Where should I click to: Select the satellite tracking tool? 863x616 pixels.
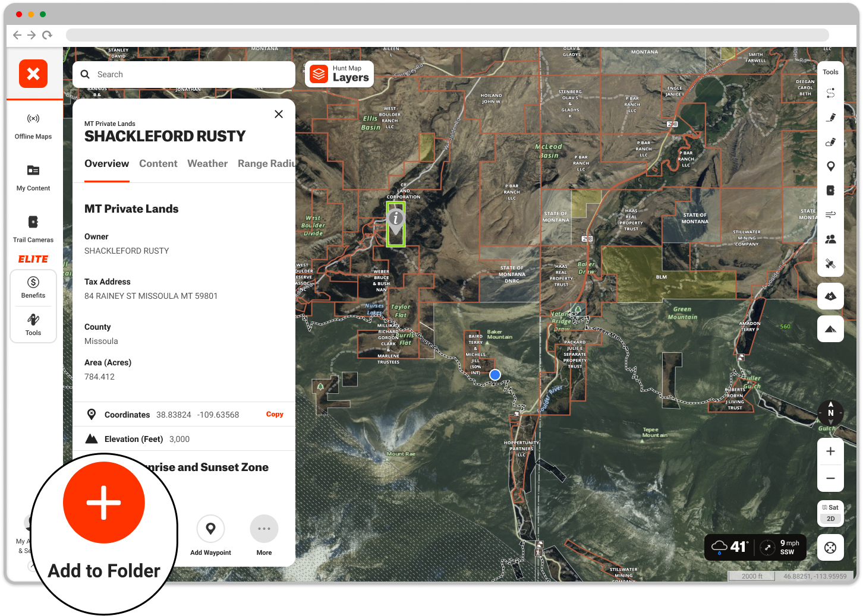coord(830,264)
